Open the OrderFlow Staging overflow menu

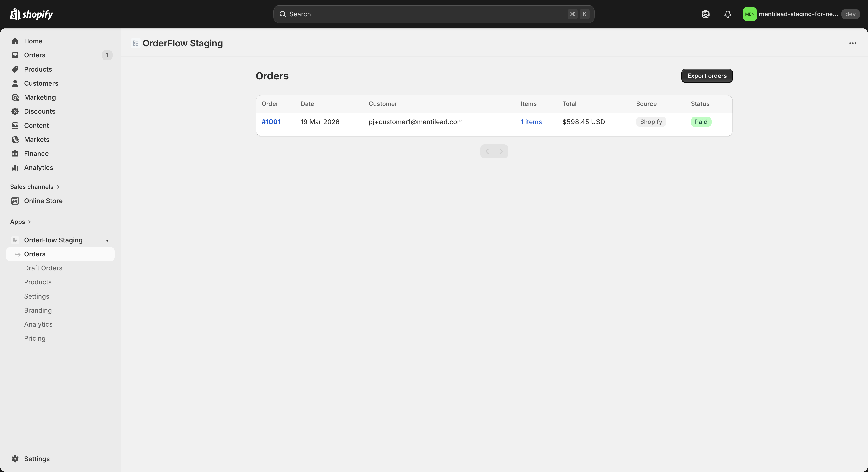(x=853, y=43)
